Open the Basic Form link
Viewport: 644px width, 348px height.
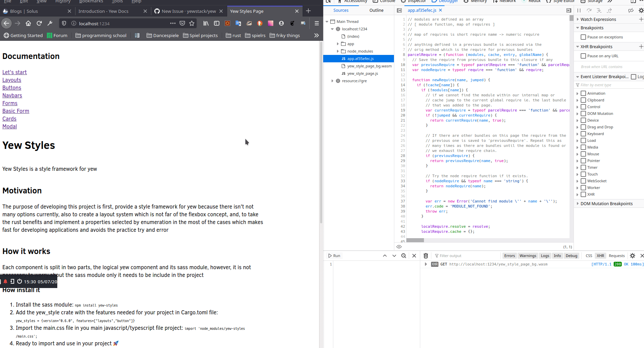pos(16,111)
